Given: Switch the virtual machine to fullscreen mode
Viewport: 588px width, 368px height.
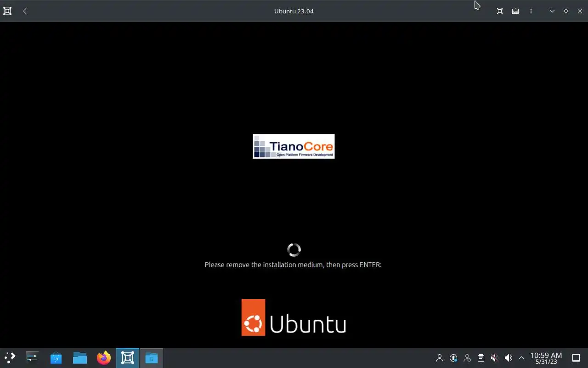Looking at the screenshot, I should tap(500, 11).
